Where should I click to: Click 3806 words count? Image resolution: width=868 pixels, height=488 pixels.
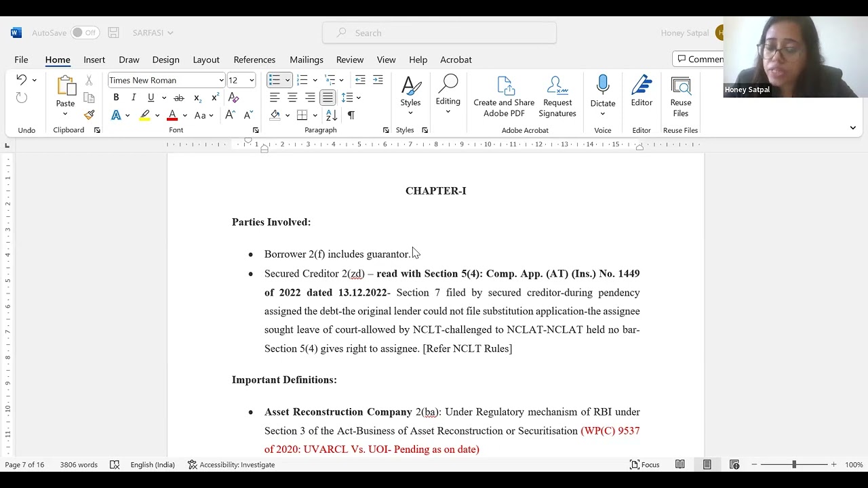(79, 464)
